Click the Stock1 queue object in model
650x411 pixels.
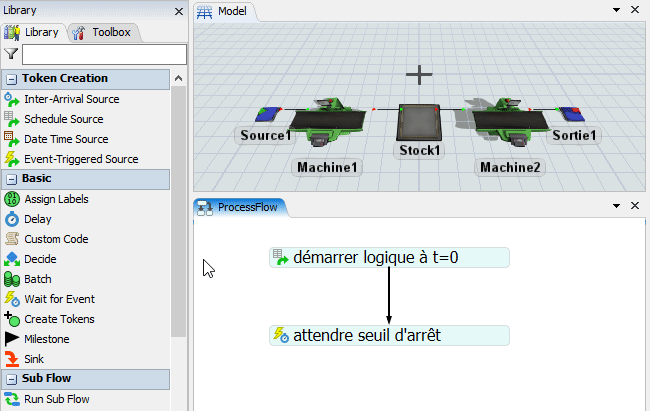click(x=418, y=125)
